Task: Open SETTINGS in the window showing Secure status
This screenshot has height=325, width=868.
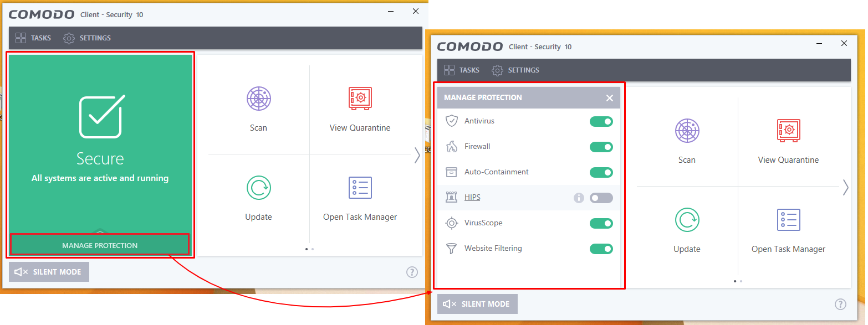Action: [x=87, y=38]
